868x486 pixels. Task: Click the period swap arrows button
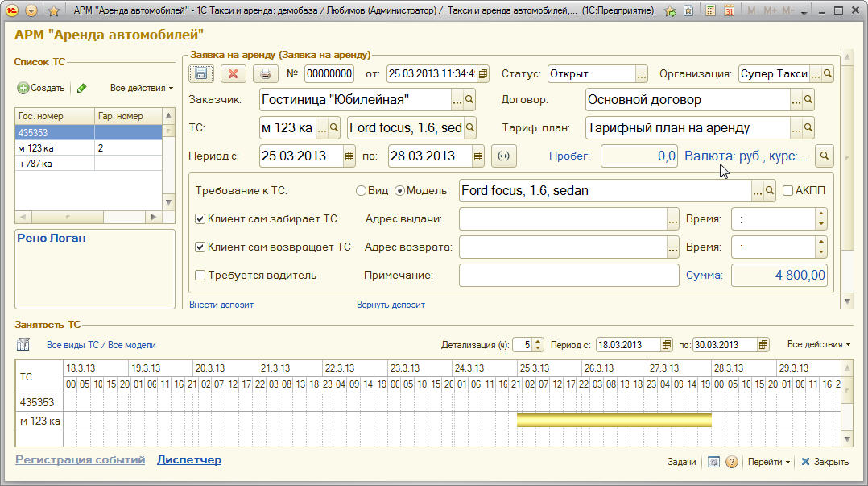point(504,156)
